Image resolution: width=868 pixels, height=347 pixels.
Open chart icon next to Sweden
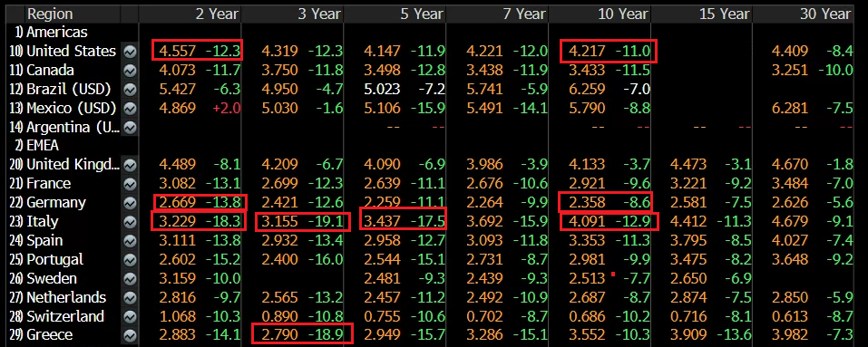click(x=130, y=278)
